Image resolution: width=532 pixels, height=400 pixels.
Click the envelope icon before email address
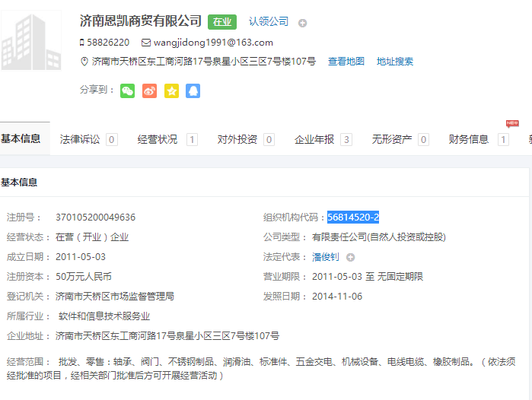tap(146, 43)
